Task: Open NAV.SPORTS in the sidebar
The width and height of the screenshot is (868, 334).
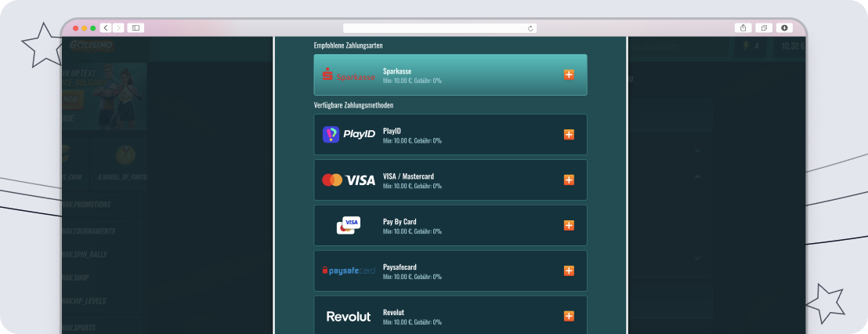Action: (79, 328)
